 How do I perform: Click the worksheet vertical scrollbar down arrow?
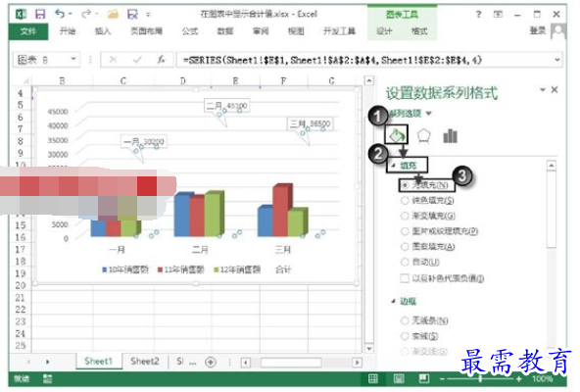(368, 348)
